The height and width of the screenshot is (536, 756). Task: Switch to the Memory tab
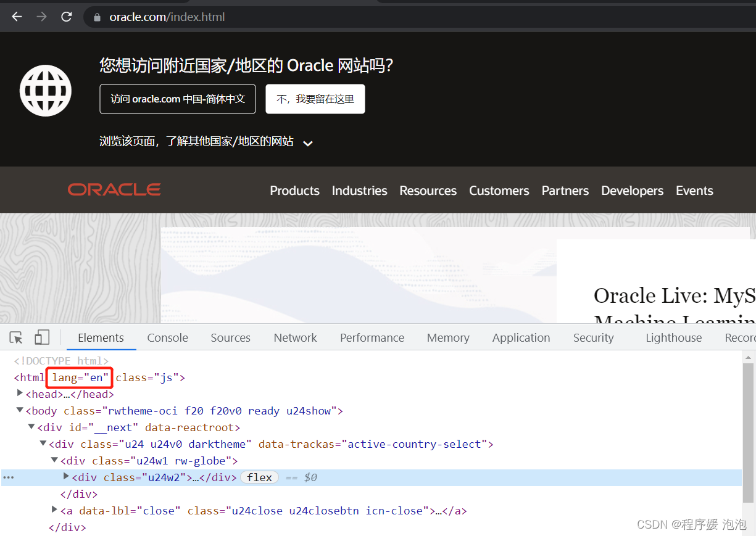pyautogui.click(x=448, y=337)
